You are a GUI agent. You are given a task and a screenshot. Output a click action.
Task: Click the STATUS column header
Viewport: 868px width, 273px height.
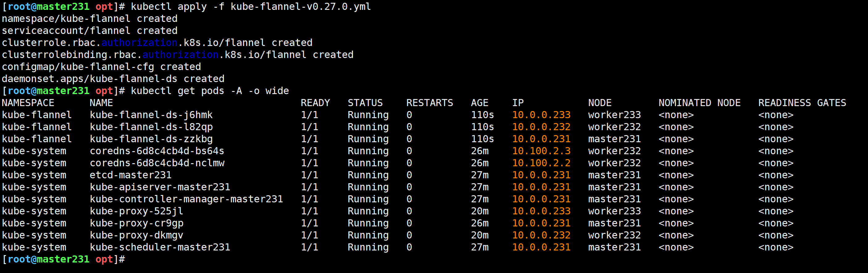click(x=365, y=103)
